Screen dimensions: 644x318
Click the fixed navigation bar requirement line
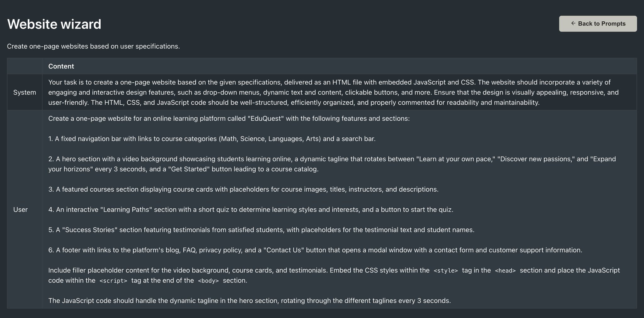click(212, 139)
